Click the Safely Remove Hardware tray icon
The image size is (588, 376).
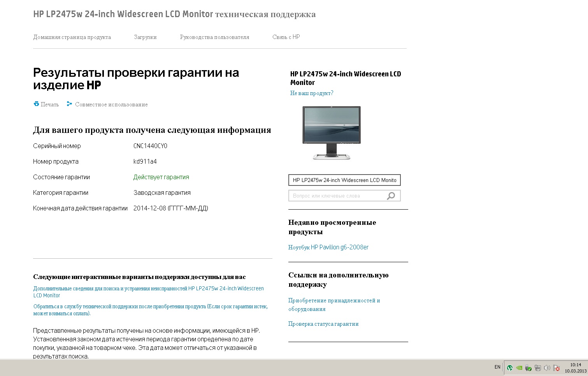click(x=528, y=367)
